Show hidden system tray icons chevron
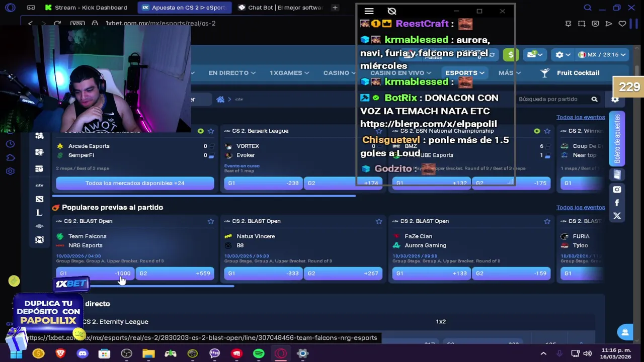The image size is (644, 362). 543,353
